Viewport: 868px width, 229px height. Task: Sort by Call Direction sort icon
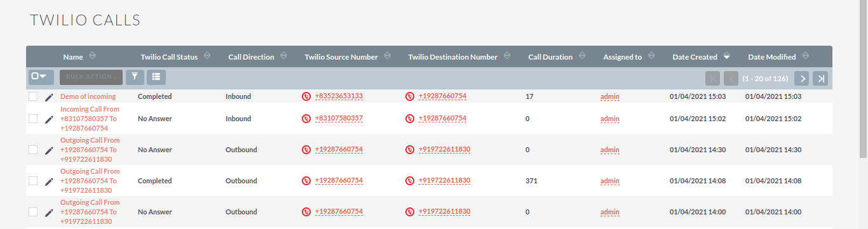tap(283, 56)
